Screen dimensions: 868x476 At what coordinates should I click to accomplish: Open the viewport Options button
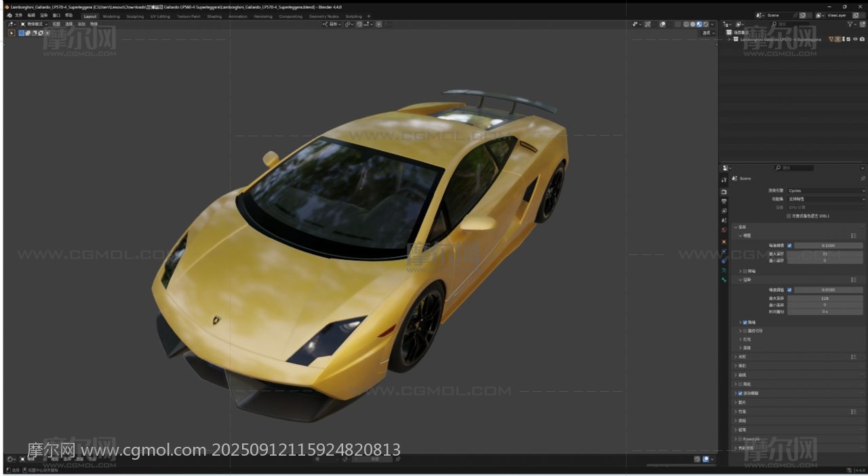[x=708, y=33]
